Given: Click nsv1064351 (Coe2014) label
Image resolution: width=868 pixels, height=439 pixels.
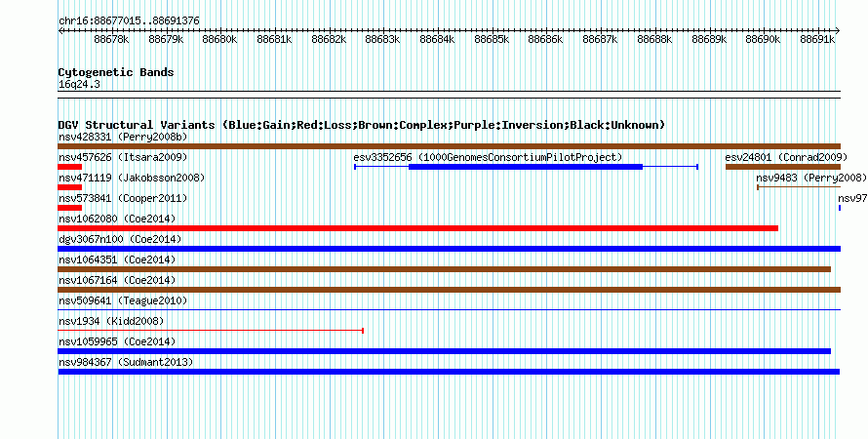Looking at the screenshot, I should [117, 259].
